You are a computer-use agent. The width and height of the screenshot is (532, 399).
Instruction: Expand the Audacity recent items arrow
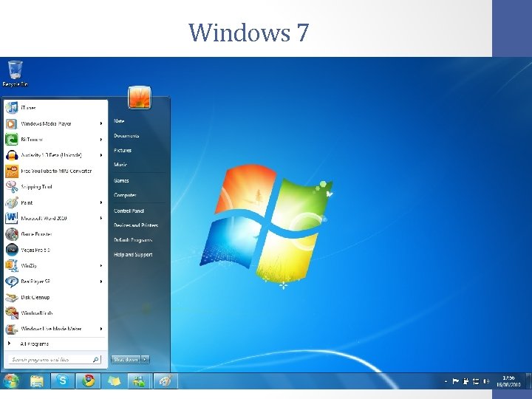pos(101,155)
